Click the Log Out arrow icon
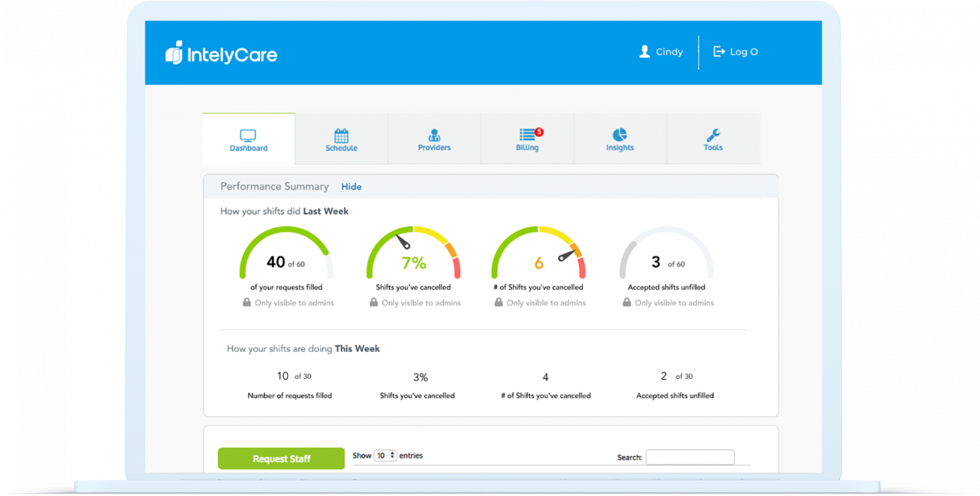Image resolution: width=980 pixels, height=496 pixels. 719,51
